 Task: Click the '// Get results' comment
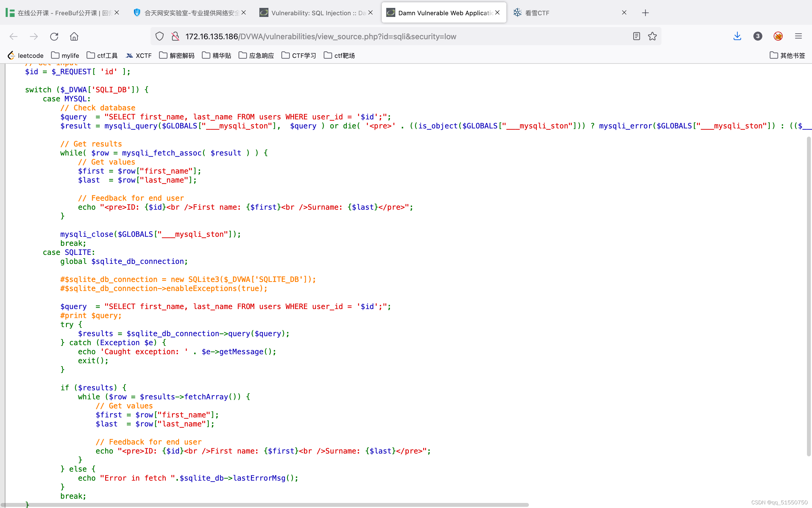click(91, 144)
